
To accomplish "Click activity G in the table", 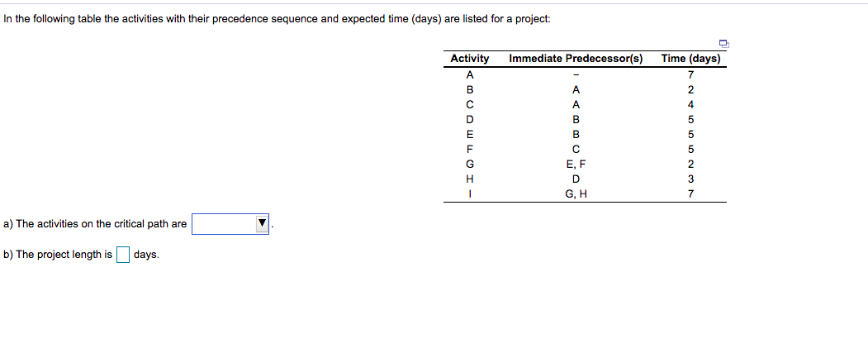I will coord(470,164).
